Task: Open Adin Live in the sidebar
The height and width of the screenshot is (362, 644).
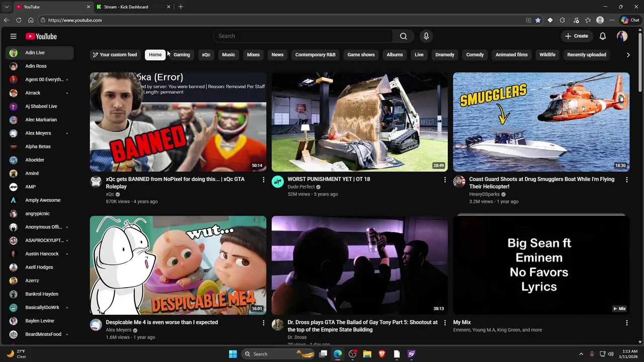Action: (x=40, y=53)
